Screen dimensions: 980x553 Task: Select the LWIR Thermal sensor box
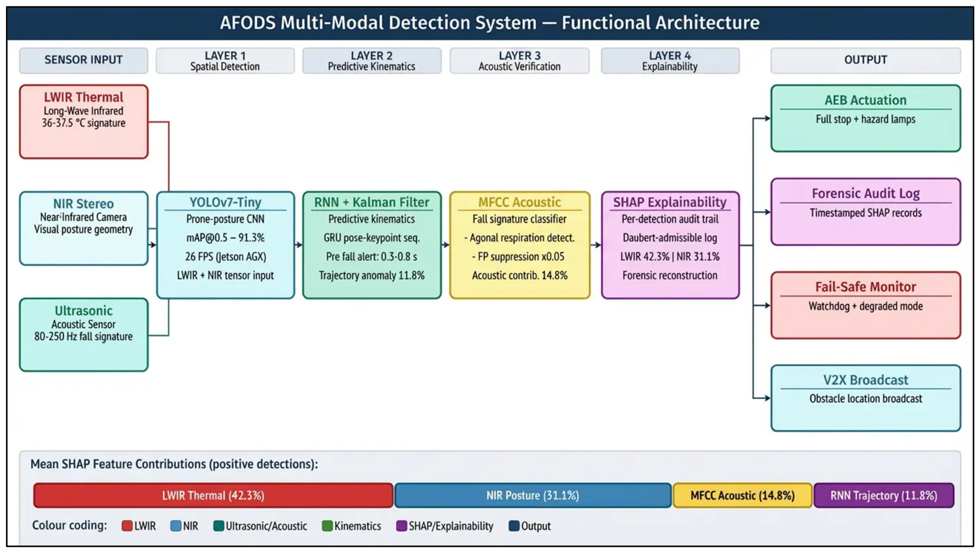pyautogui.click(x=84, y=122)
